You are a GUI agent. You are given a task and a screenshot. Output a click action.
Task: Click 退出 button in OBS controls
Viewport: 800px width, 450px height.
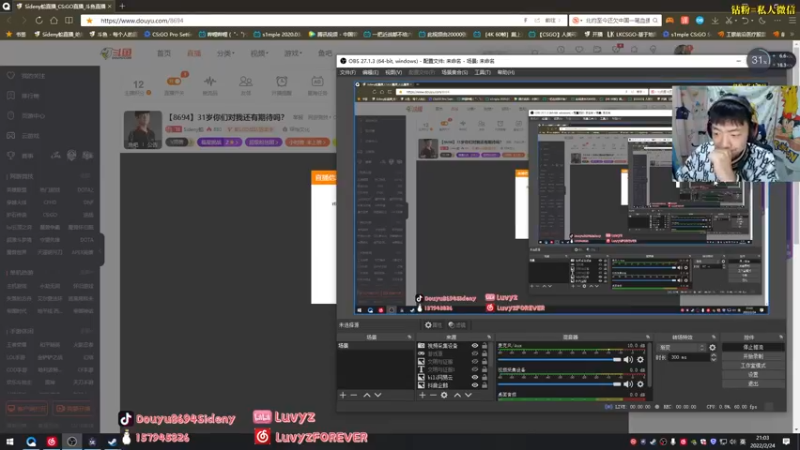pos(753,384)
